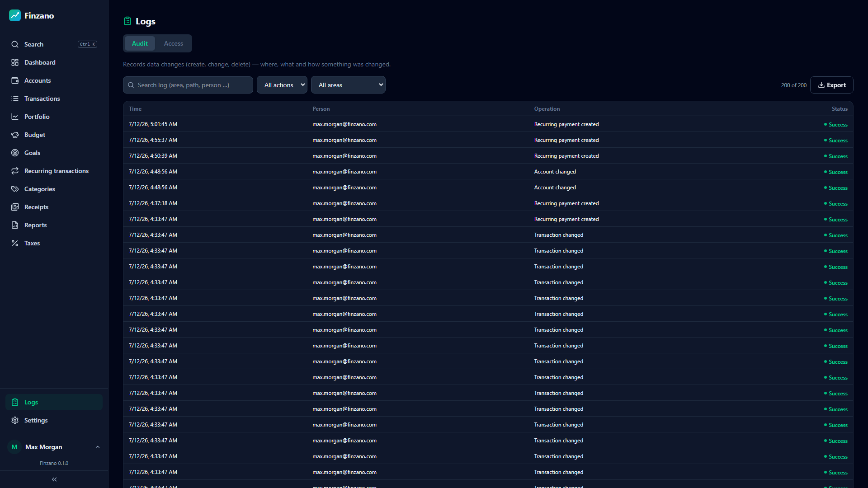Open the Dashboard menu item
The height and width of the screenshot is (488, 868).
pyautogui.click(x=54, y=62)
